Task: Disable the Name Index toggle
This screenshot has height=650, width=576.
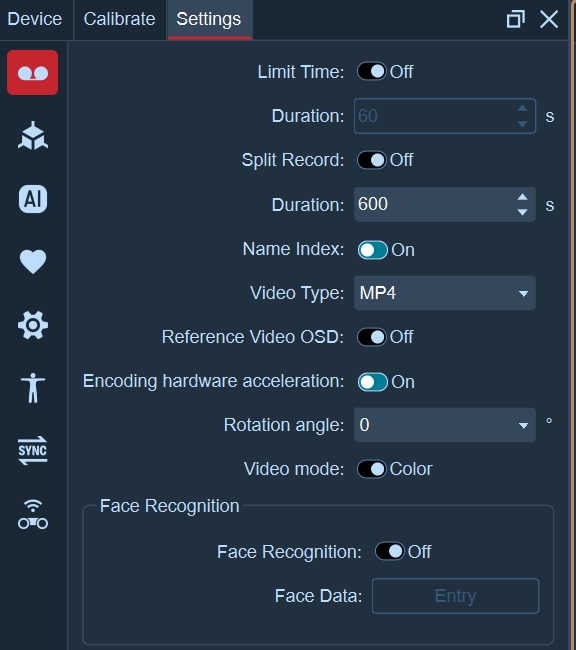Action: [x=373, y=250]
